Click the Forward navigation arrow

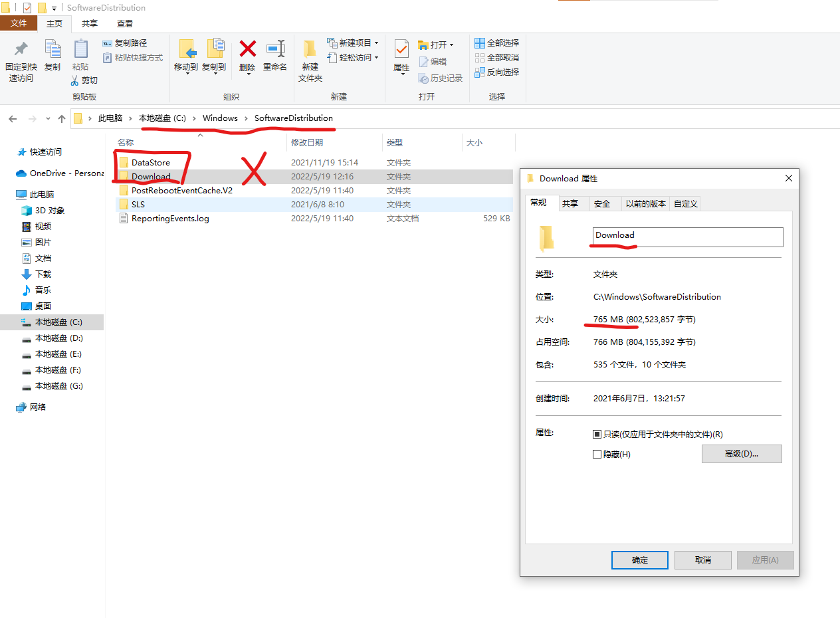32,119
